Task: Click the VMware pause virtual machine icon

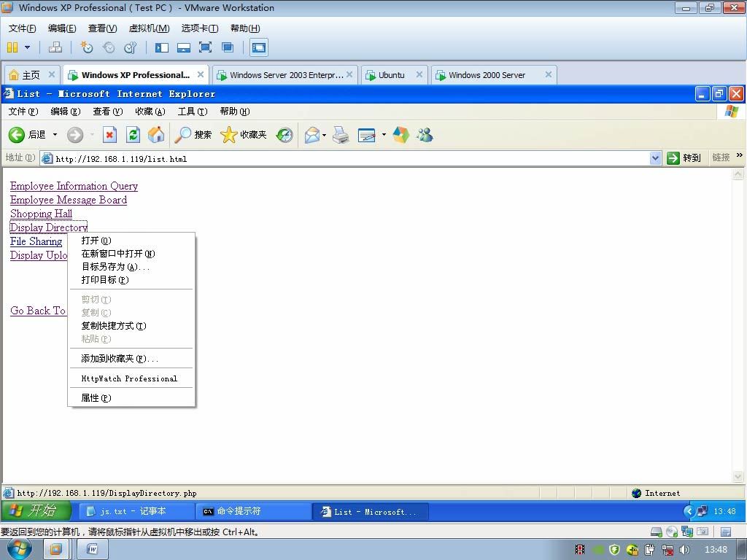Action: coord(12,47)
